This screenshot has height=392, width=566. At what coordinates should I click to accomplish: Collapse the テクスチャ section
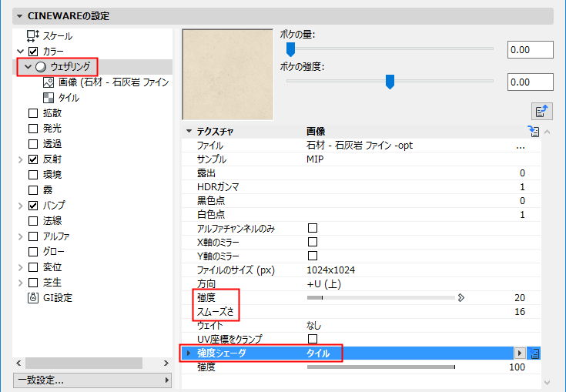click(x=189, y=131)
